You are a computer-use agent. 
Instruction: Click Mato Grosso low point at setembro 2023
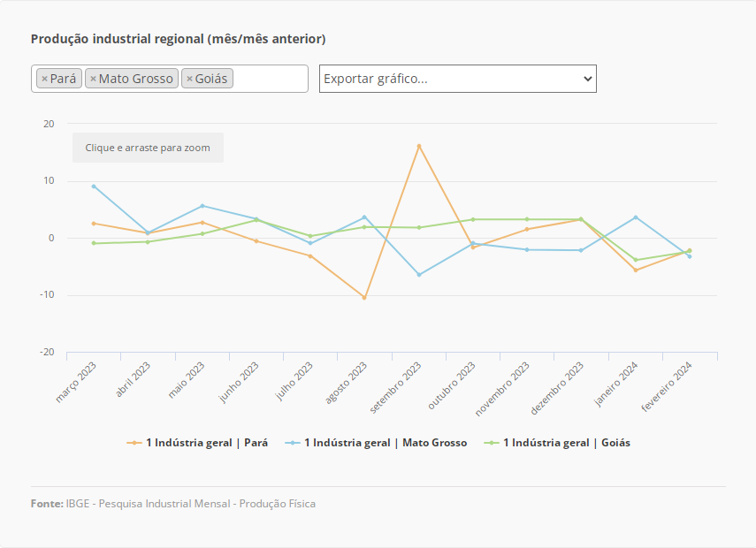[x=419, y=275]
